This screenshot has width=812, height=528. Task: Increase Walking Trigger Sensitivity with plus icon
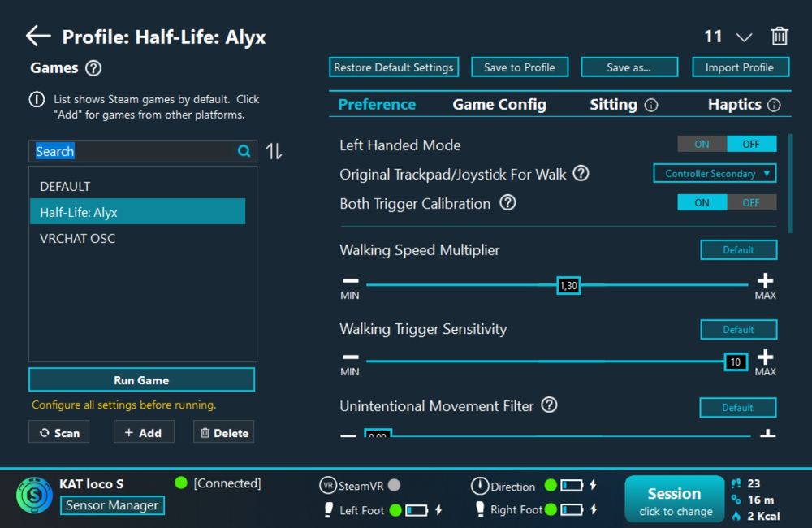pos(765,357)
